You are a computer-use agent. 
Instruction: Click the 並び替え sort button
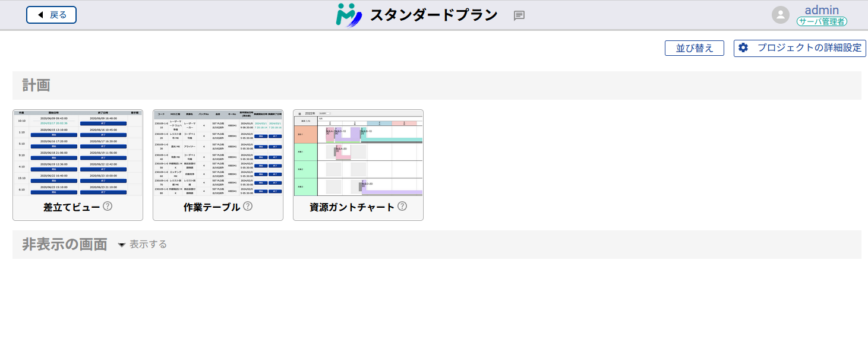click(x=694, y=48)
